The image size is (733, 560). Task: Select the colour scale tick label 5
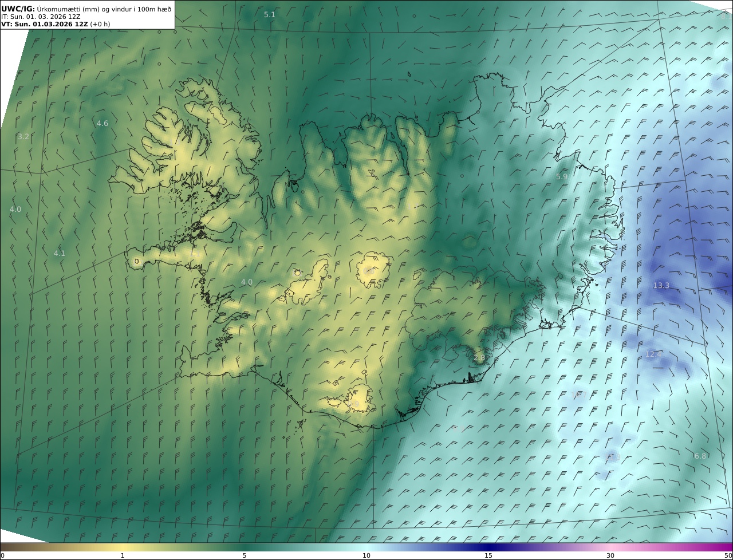click(245, 555)
